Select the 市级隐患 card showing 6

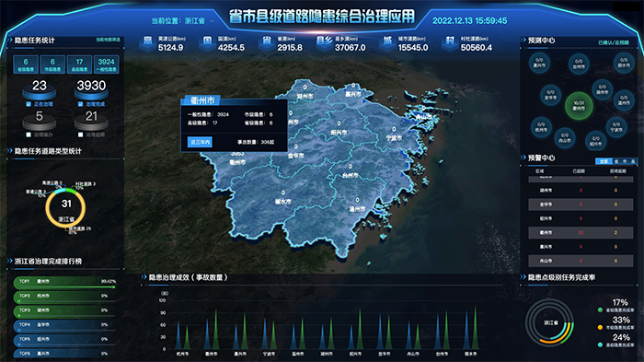[x=52, y=64]
